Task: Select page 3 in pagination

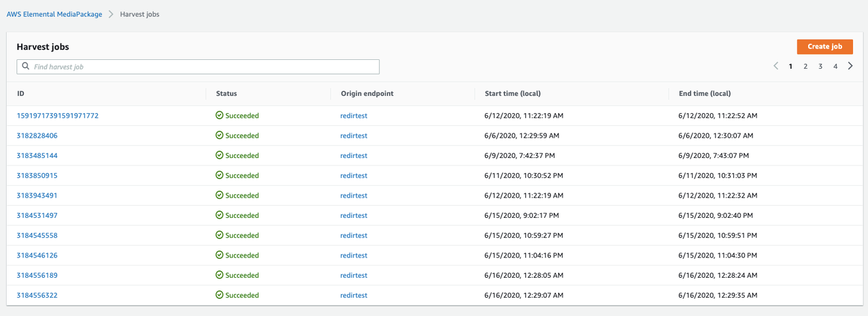Action: (x=820, y=67)
